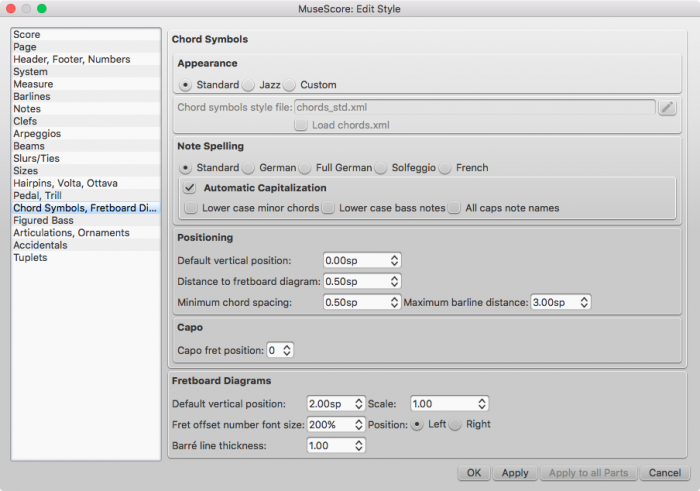Click Apply to all Parts button

[x=588, y=473]
